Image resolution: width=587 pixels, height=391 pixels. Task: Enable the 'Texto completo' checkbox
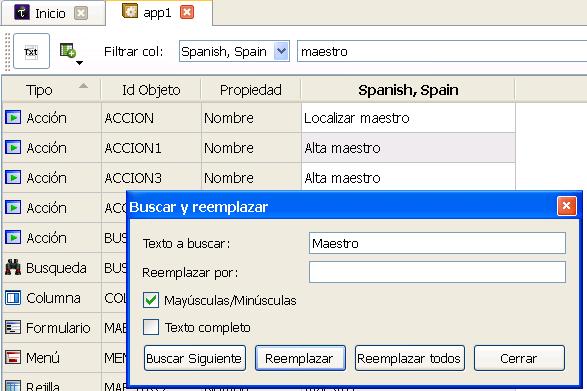[x=151, y=327]
